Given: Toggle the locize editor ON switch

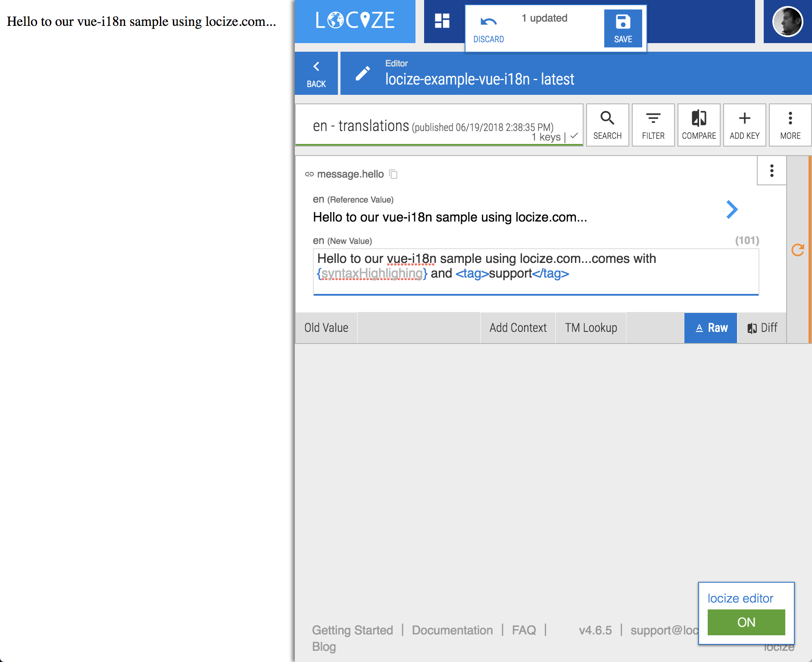Looking at the screenshot, I should coord(746,622).
